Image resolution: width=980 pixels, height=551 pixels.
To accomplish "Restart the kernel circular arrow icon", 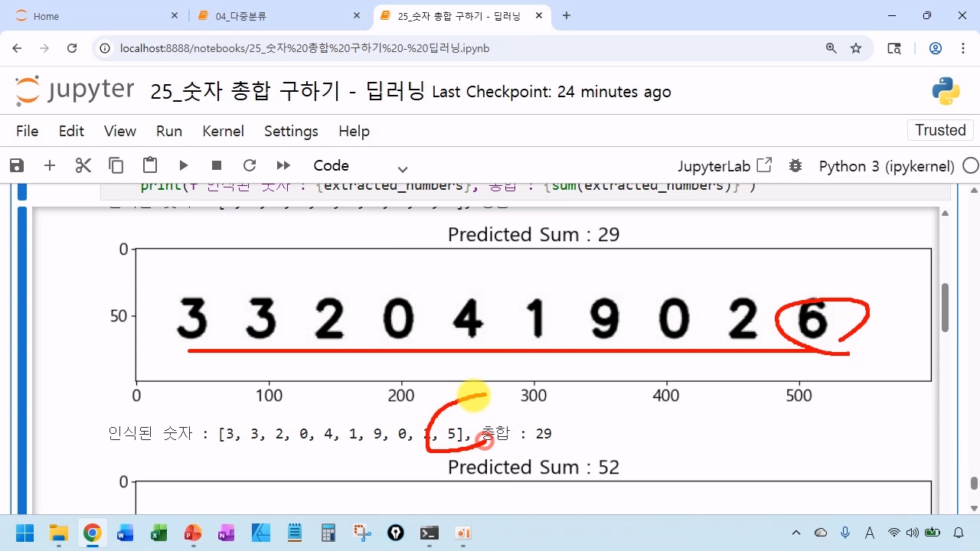I will (250, 165).
